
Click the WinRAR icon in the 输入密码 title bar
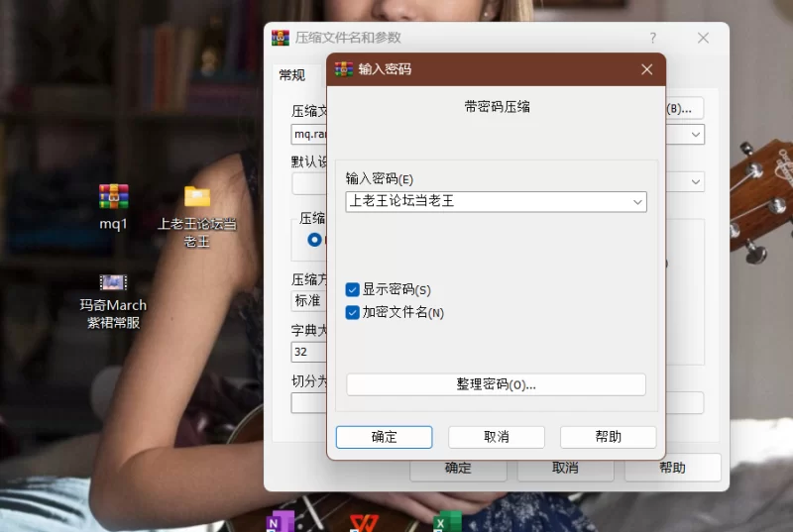pyautogui.click(x=344, y=69)
